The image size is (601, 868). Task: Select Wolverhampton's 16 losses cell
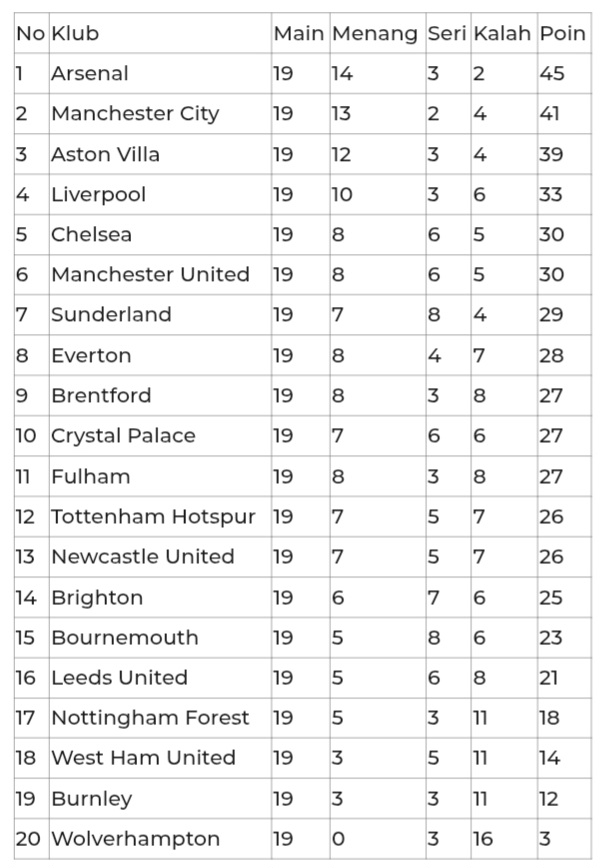point(483,839)
